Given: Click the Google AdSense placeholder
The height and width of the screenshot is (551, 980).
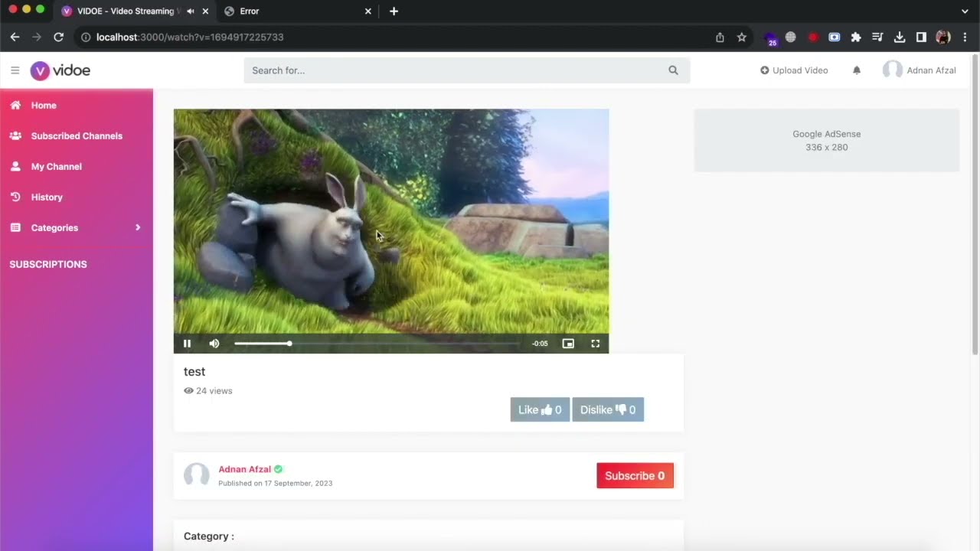Looking at the screenshot, I should click(827, 140).
